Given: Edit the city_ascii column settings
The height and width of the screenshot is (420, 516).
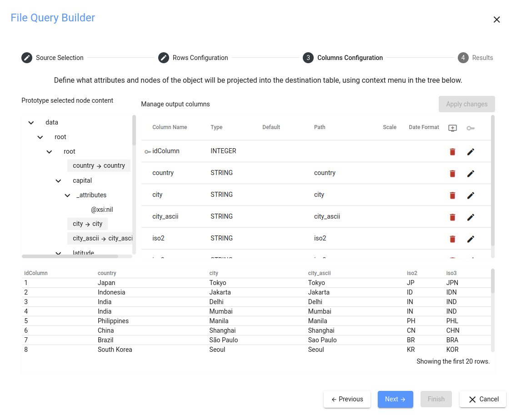Looking at the screenshot, I should pyautogui.click(x=471, y=217).
